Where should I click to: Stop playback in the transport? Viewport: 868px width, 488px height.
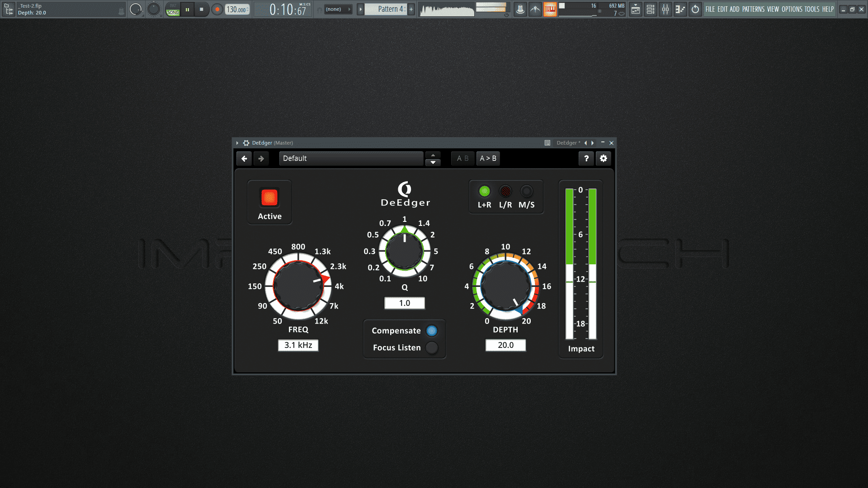[x=202, y=9]
